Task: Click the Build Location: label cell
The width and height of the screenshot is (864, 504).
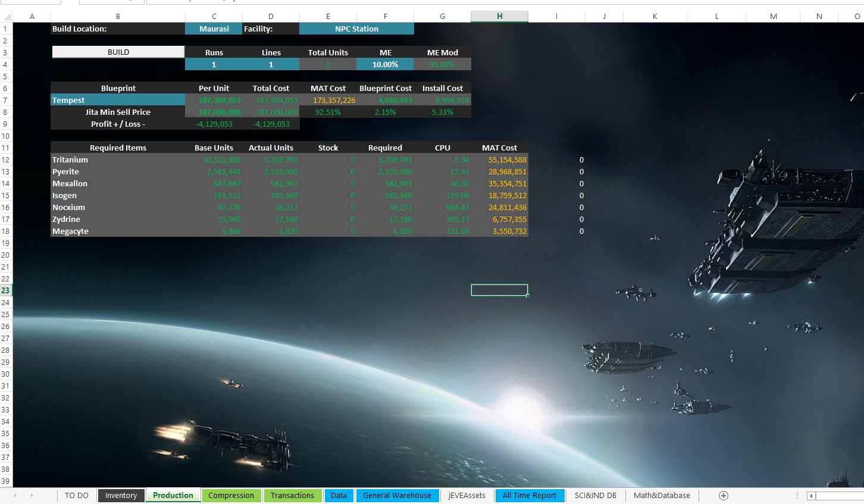Action: [x=118, y=29]
